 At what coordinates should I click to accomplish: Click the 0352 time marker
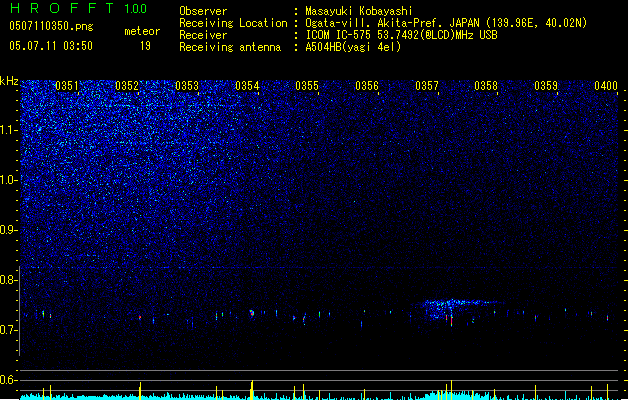coord(127,86)
